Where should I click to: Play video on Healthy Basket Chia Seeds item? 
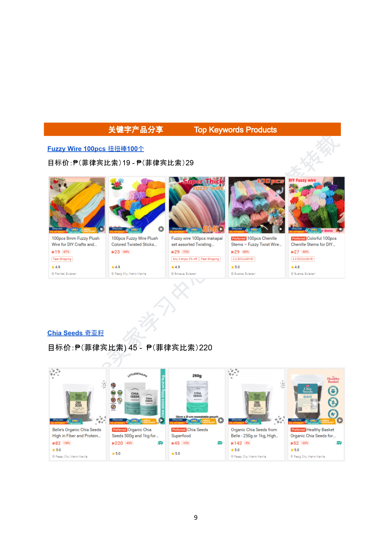tap(340, 420)
